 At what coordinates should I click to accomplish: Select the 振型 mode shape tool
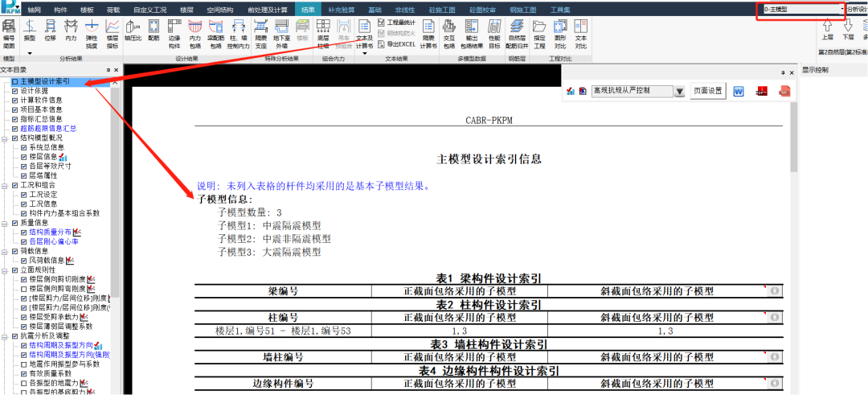click(30, 31)
